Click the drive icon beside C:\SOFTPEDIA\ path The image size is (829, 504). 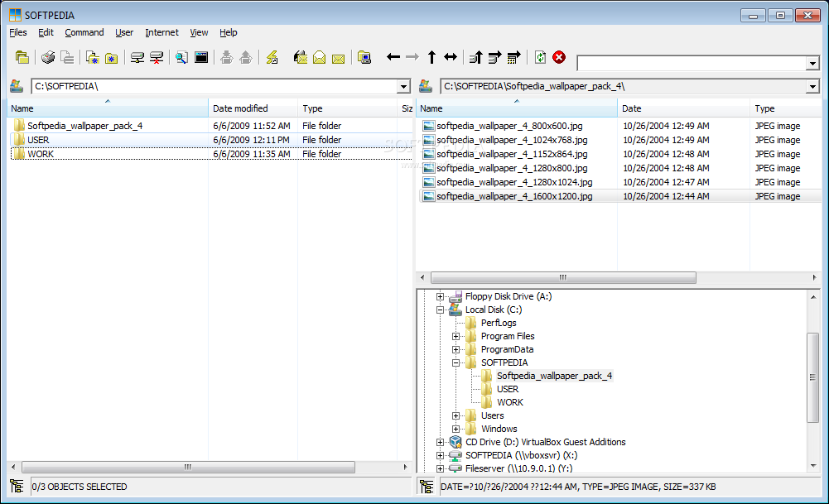(17, 86)
